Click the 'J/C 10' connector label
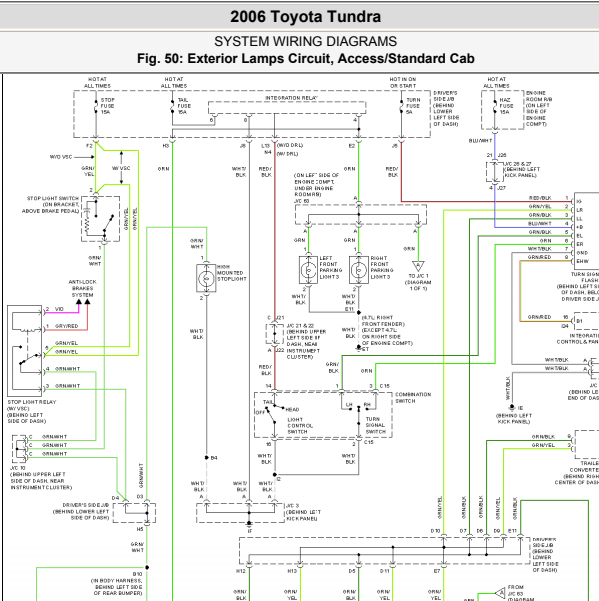This screenshot has height=601, width=599. pyautogui.click(x=17, y=468)
